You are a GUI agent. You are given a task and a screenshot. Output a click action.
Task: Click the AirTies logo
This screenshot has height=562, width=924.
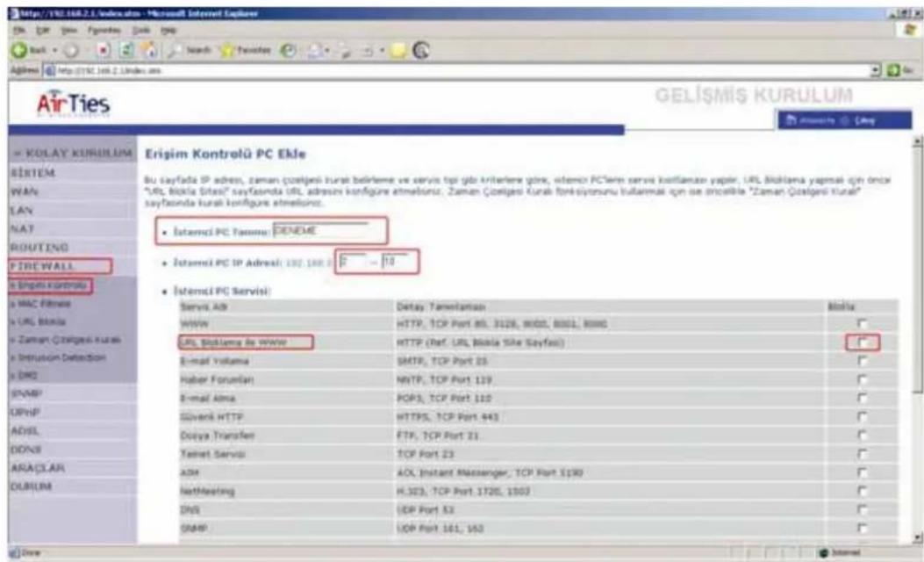coord(74,104)
